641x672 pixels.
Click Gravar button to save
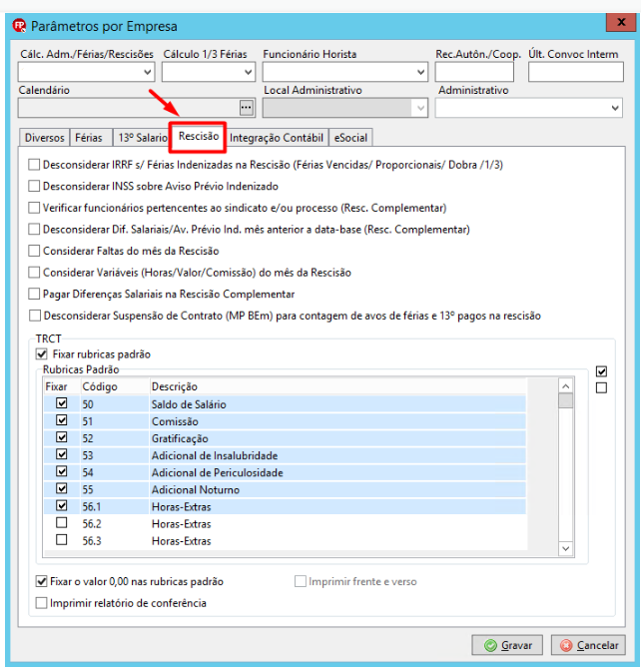tap(507, 645)
